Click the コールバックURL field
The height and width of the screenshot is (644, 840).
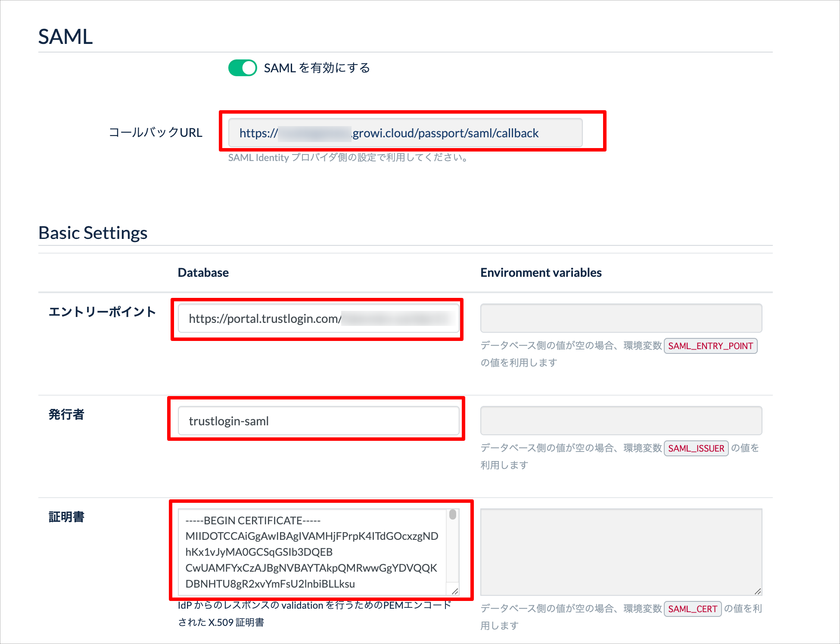click(405, 133)
